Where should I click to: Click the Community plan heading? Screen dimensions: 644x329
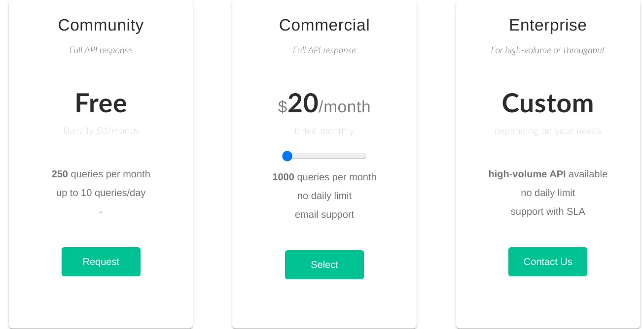(x=101, y=25)
